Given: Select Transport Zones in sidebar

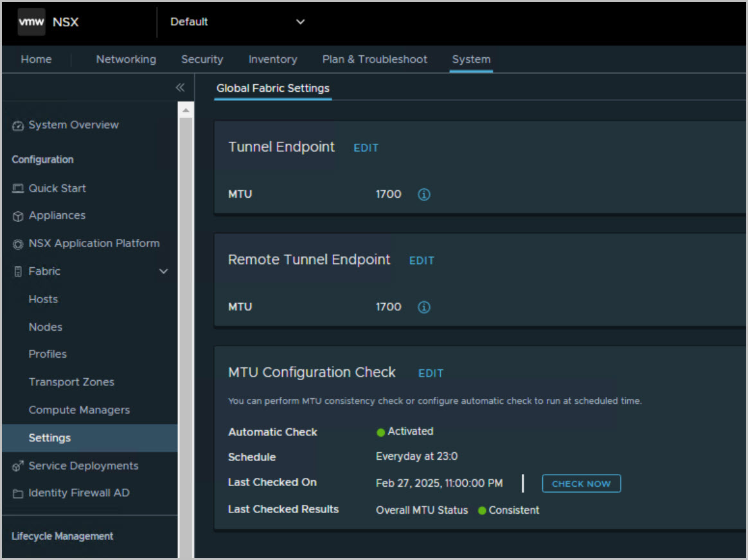Looking at the screenshot, I should [71, 382].
